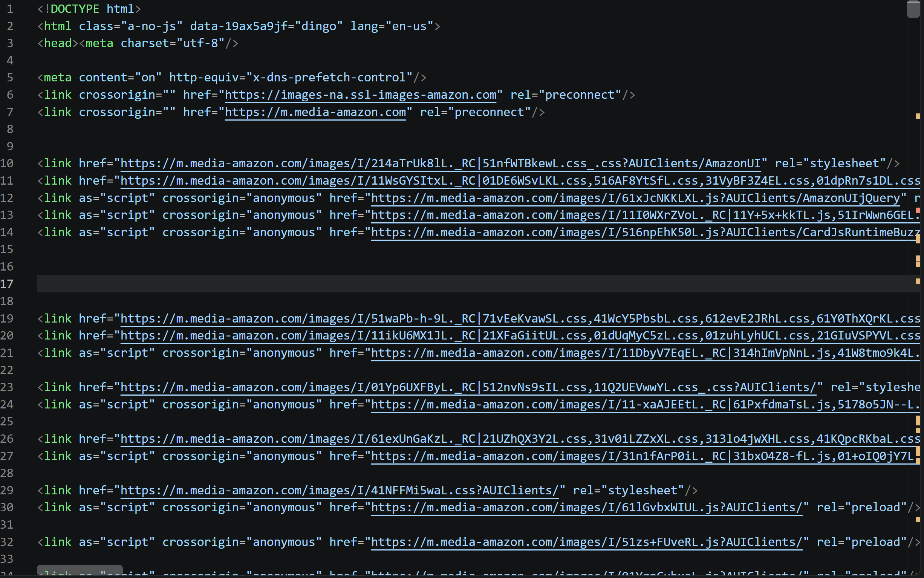Click the 51zs+FUveRL.js URL on line 32
Viewport: 924px width, 578px height.
point(587,542)
